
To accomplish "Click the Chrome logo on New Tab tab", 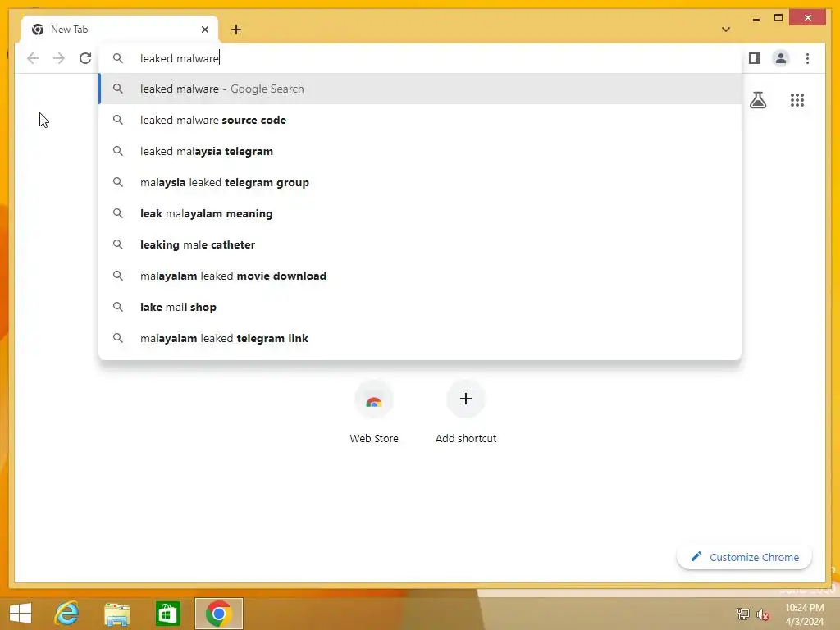I will 38,30.
